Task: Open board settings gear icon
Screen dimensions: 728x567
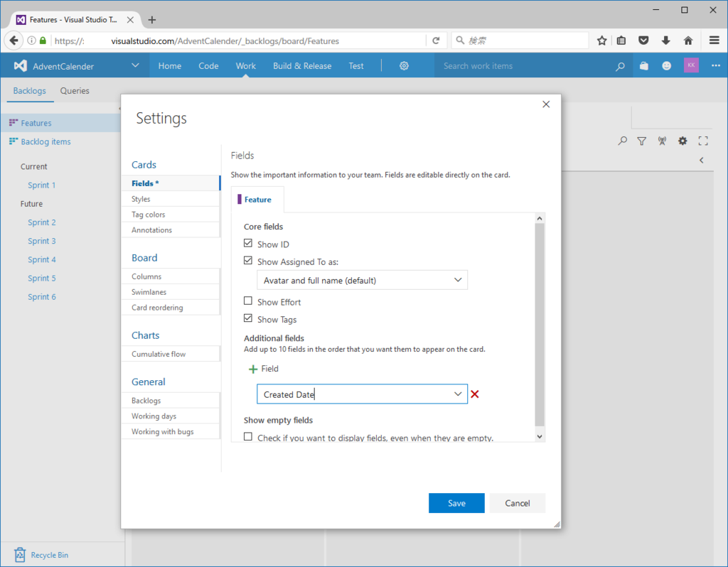Action: pos(682,141)
